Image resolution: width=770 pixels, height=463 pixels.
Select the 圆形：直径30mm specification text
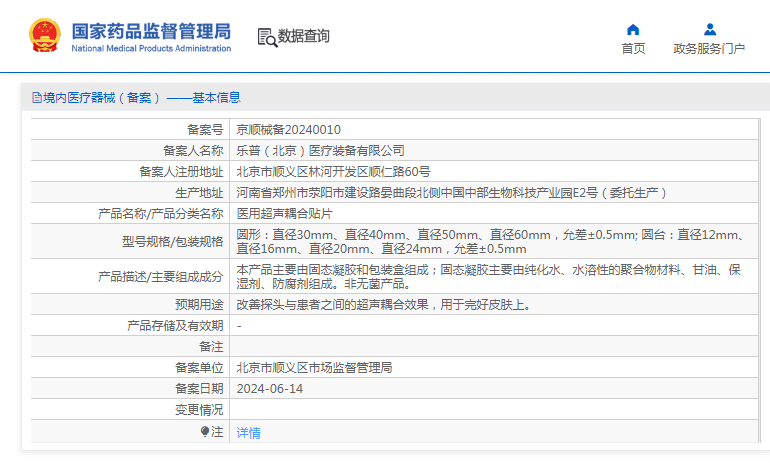492,242
